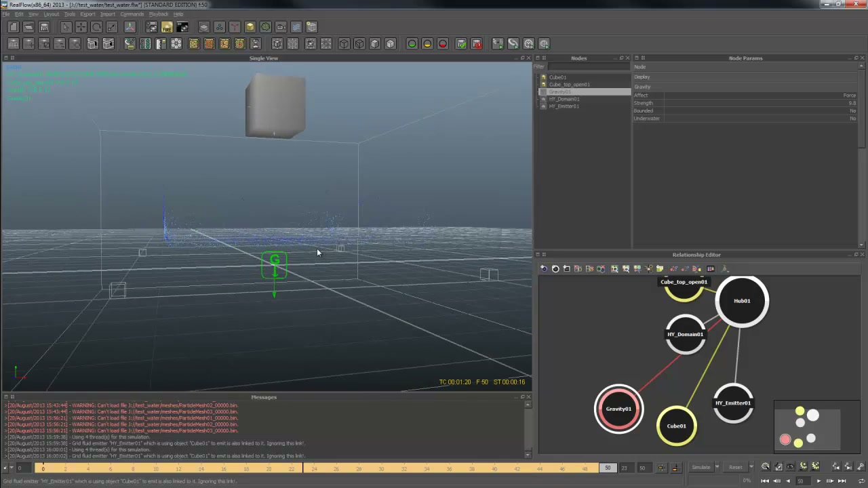Click the Messages panel scrollbar
Image resolution: width=868 pixels, height=488 pixels.
[x=528, y=430]
